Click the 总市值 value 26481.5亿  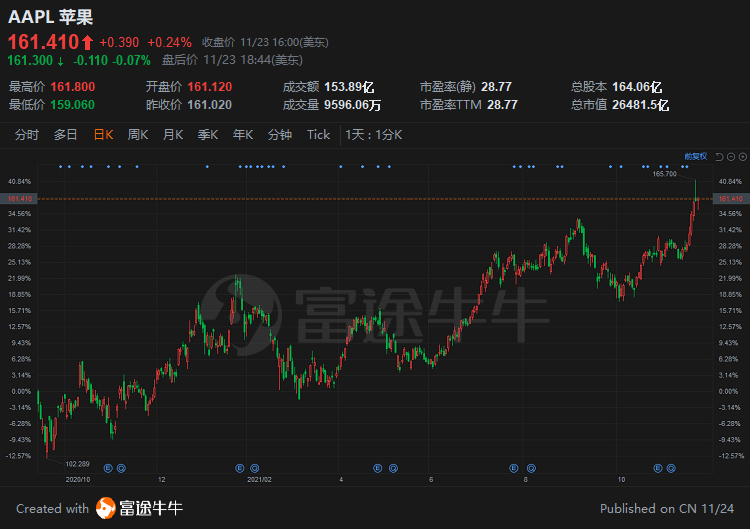point(640,105)
